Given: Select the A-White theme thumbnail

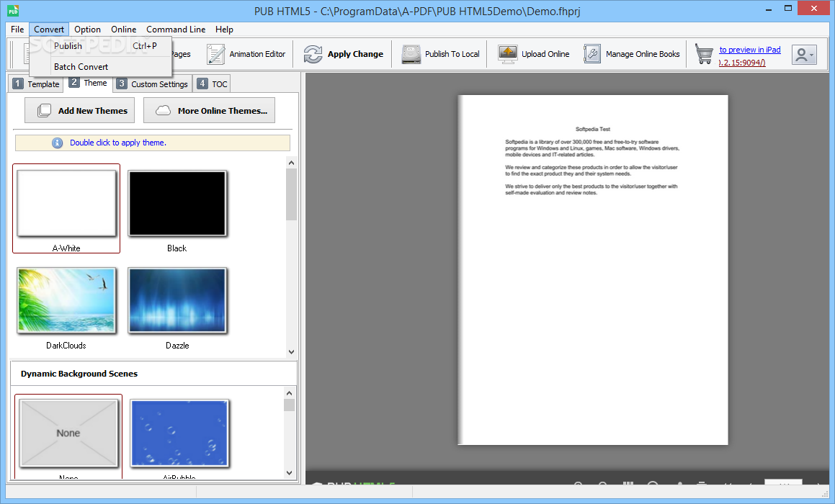Looking at the screenshot, I should (66, 203).
